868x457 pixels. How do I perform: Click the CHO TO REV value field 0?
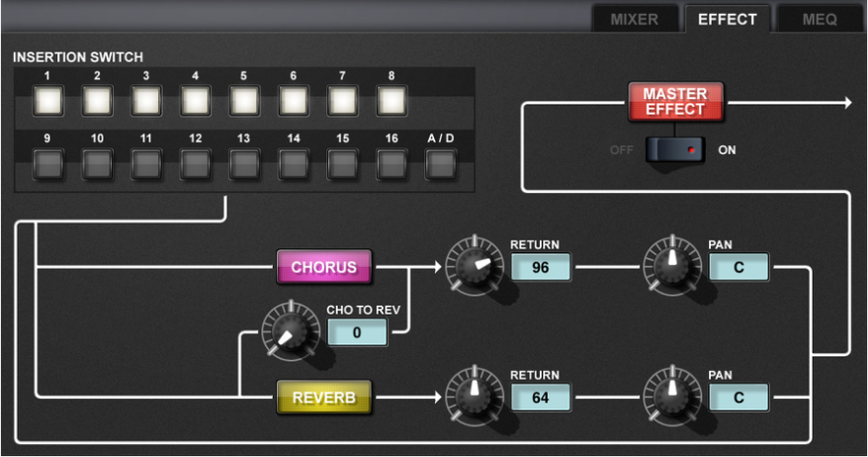pyautogui.click(x=357, y=332)
